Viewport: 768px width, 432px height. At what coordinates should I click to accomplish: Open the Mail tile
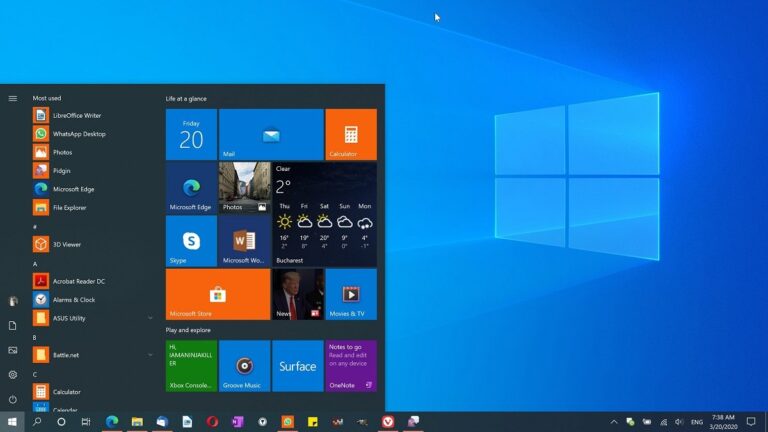point(271,135)
